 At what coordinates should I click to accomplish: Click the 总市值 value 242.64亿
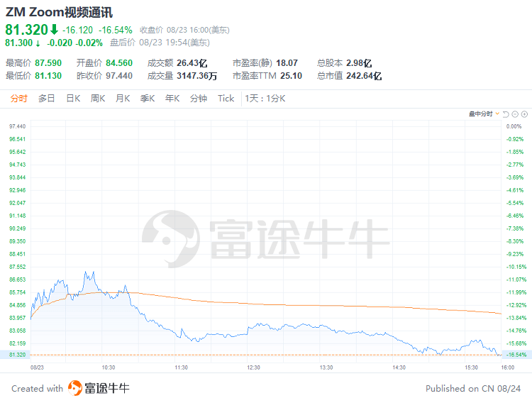pos(364,76)
